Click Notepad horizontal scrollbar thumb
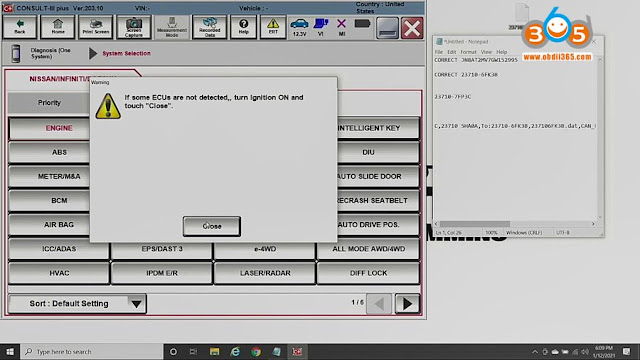The height and width of the screenshot is (360, 640). click(x=475, y=224)
